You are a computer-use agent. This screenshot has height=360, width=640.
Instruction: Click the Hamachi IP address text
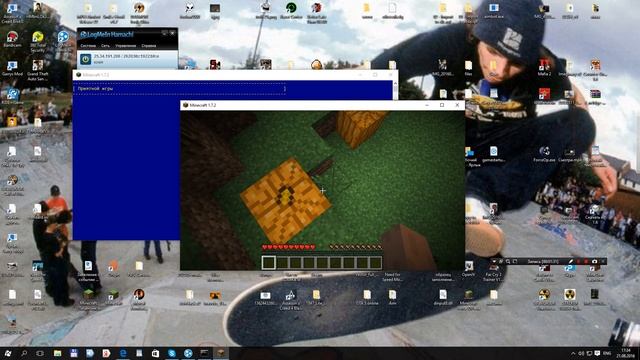click(127, 56)
